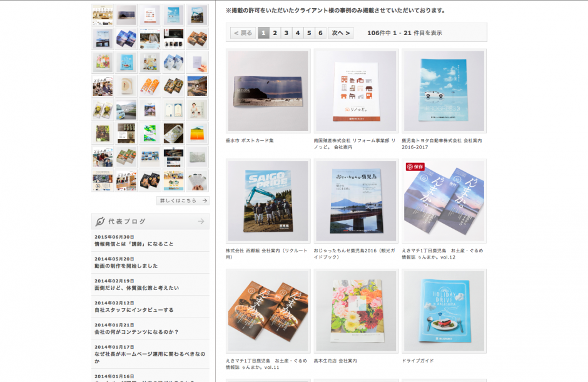The height and width of the screenshot is (382, 588).
Task: Open the Toyota car brochure thumbnail
Action: (x=444, y=91)
